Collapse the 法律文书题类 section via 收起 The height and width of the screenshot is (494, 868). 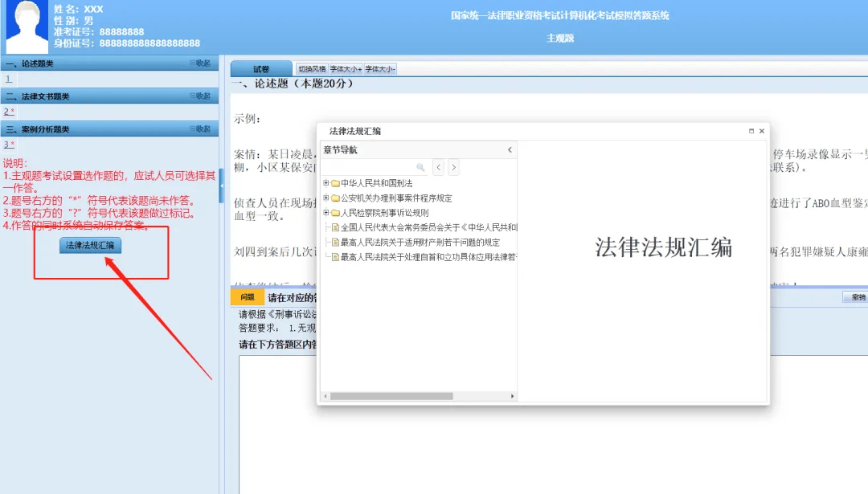200,96
